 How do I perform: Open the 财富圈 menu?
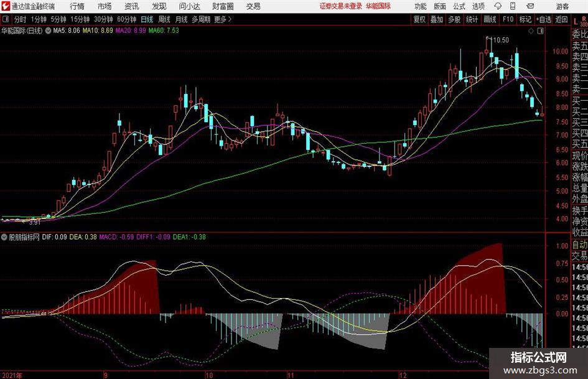(x=223, y=6)
